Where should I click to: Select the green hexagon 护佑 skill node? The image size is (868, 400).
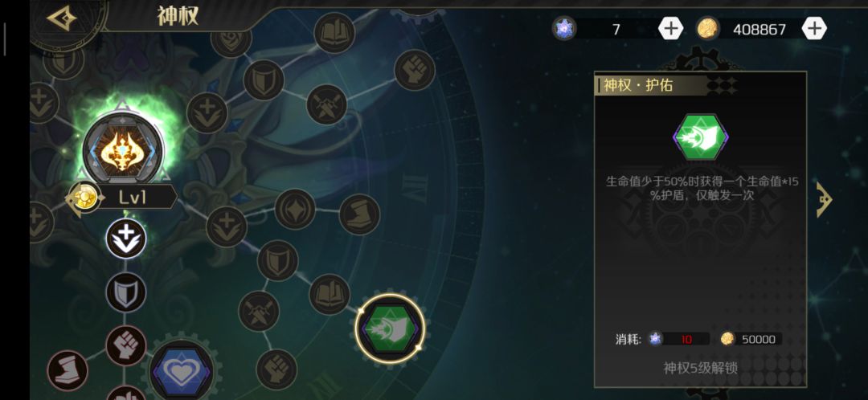click(x=391, y=328)
